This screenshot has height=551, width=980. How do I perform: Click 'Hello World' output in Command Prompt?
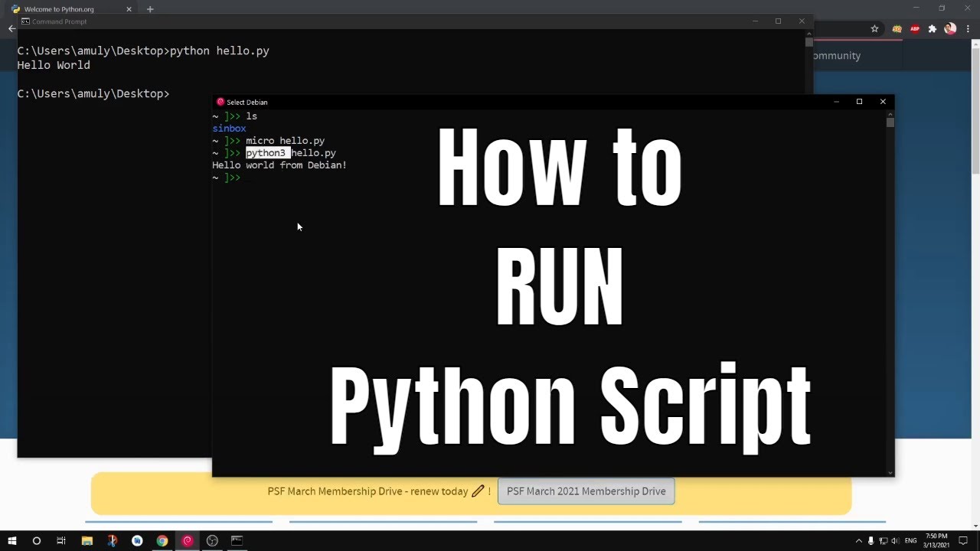click(54, 65)
